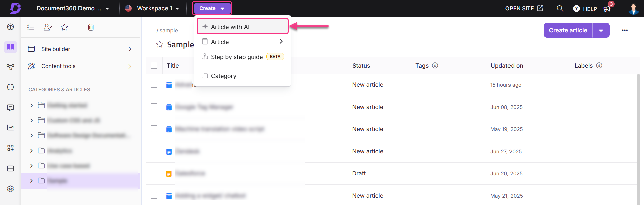Viewport: 644px width, 205px height.
Task: Open the user profile avatar
Action: (x=633, y=9)
